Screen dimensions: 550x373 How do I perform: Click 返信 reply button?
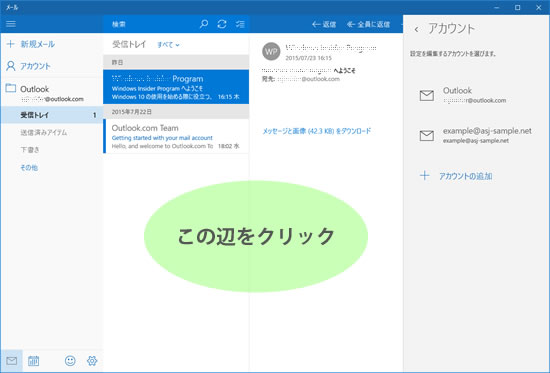(x=324, y=24)
